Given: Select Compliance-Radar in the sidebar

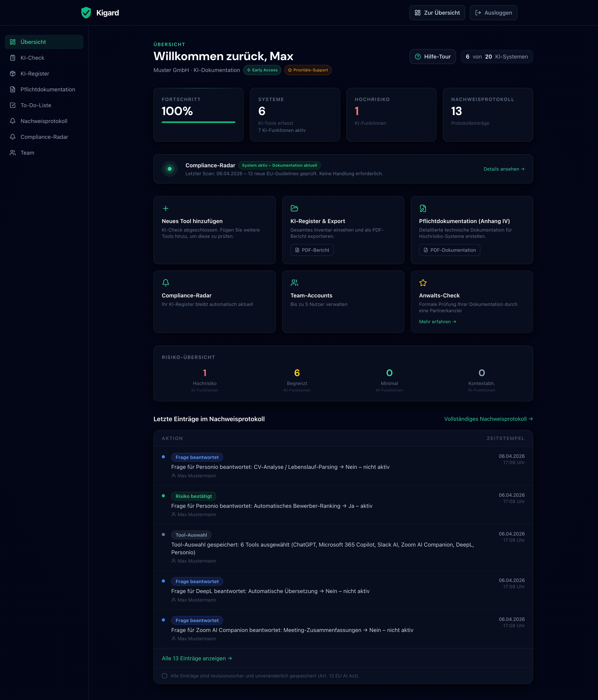Looking at the screenshot, I should (x=44, y=137).
